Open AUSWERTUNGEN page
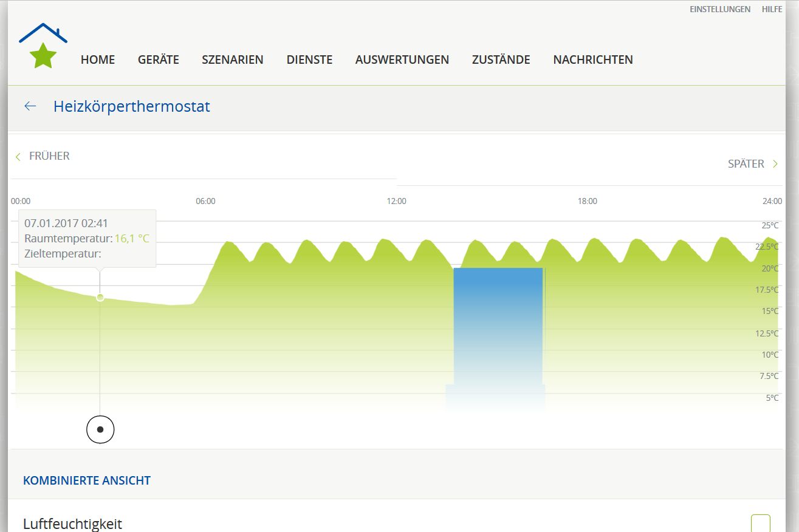The width and height of the screenshot is (799, 532). [402, 60]
